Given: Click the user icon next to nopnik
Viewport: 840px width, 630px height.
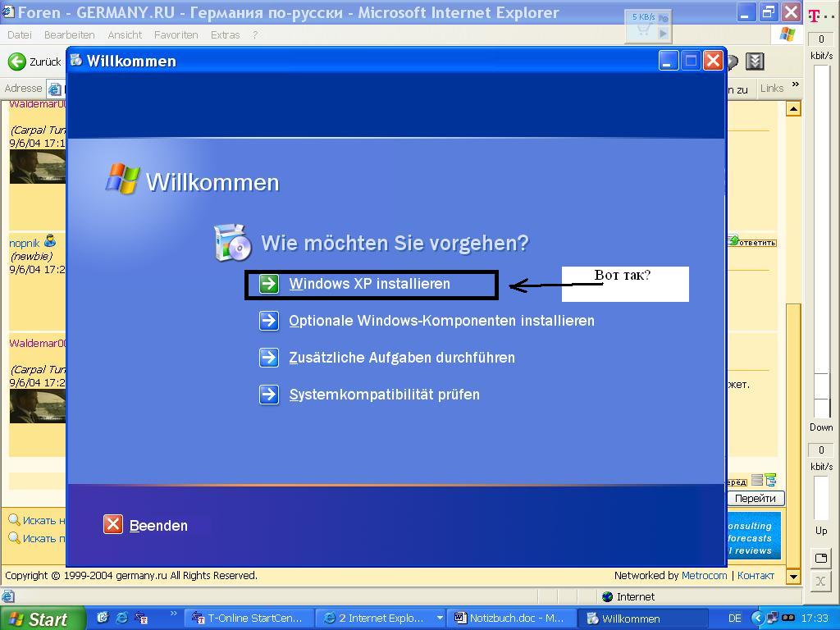Looking at the screenshot, I should click(50, 240).
